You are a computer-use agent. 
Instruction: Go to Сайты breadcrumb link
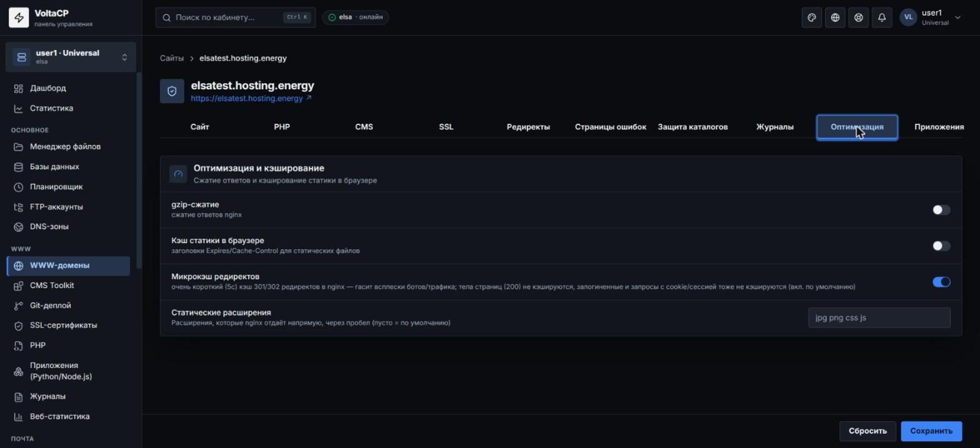click(x=172, y=58)
